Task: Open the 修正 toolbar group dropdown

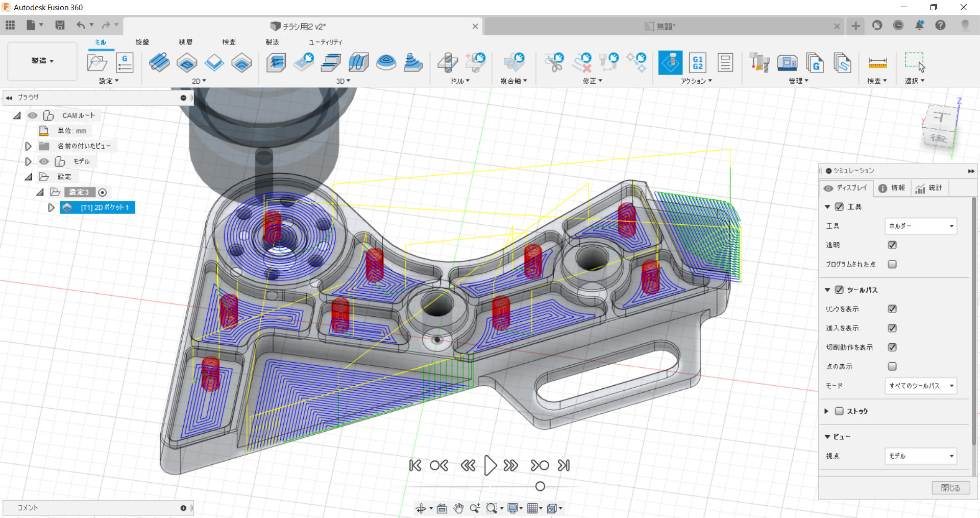Action: (x=593, y=81)
